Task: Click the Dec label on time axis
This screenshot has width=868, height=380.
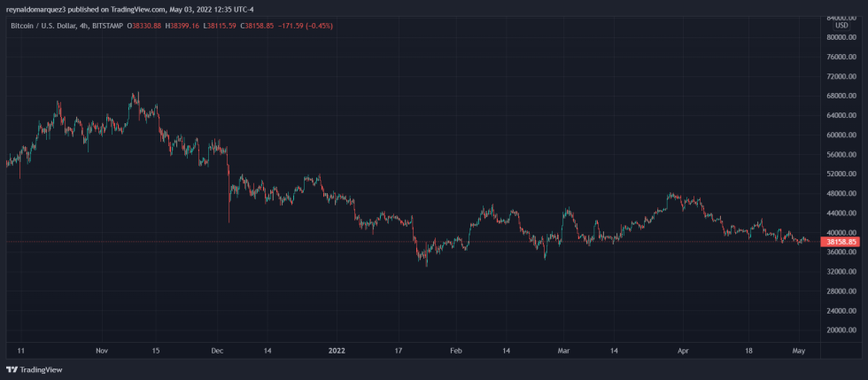Action: coord(218,351)
